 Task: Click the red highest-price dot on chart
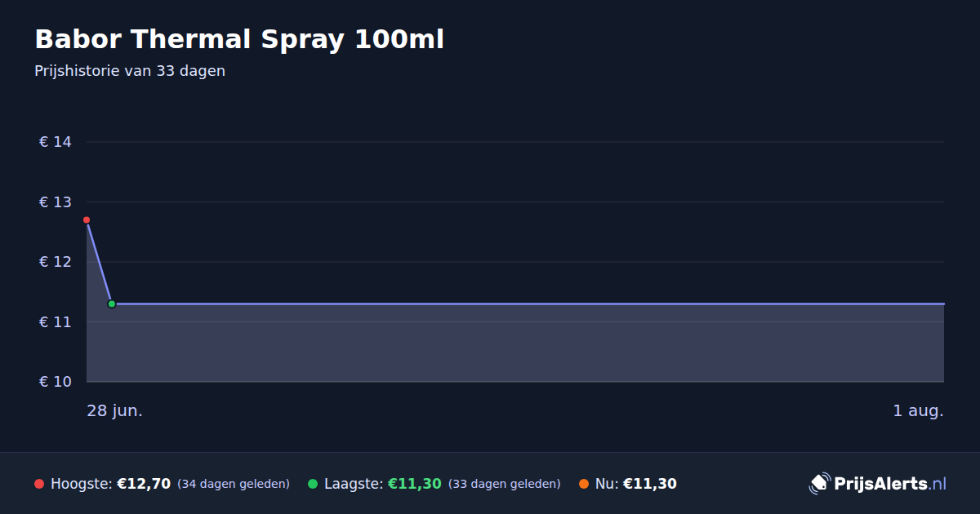coord(87,220)
